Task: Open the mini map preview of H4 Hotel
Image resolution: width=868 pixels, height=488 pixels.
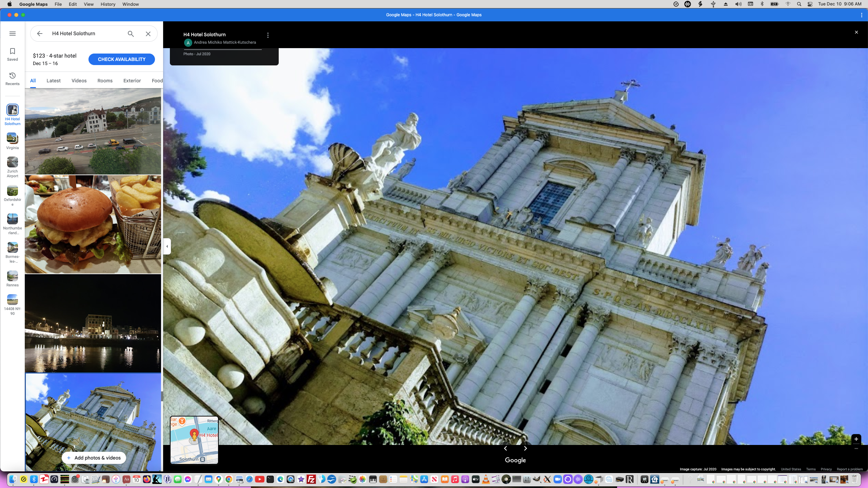Action: pyautogui.click(x=194, y=440)
